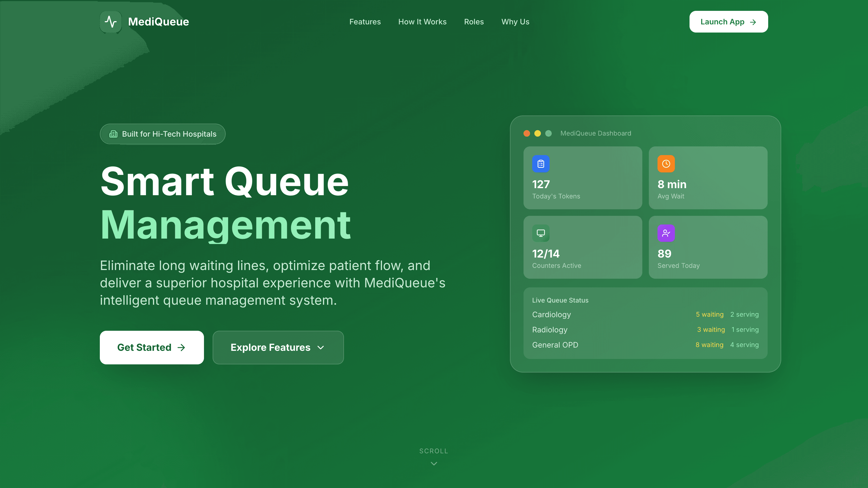Click the Avg Wait label
This screenshot has width=868, height=488.
[671, 196]
